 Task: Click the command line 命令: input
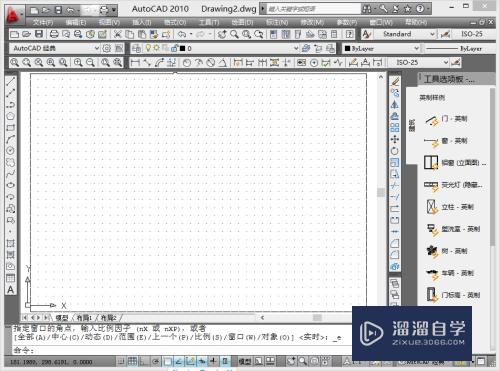(x=182, y=350)
